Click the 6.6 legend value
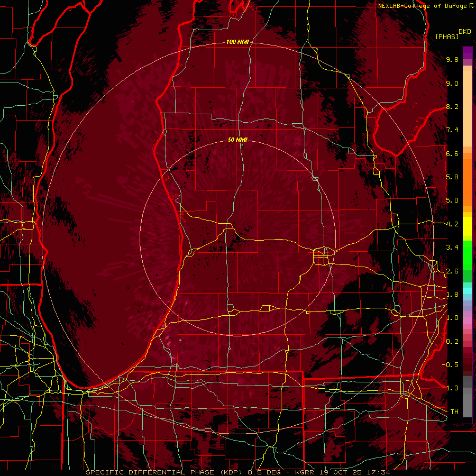The height and width of the screenshot is (476, 476). coord(452,153)
